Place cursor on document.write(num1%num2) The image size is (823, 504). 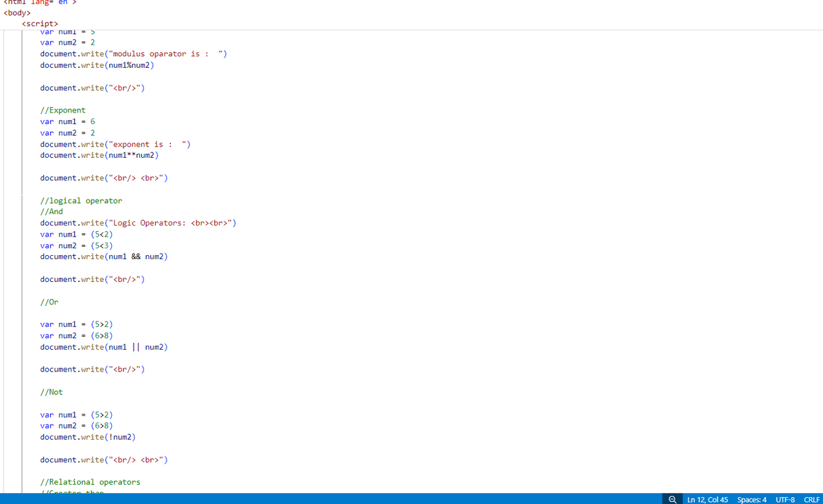click(97, 65)
